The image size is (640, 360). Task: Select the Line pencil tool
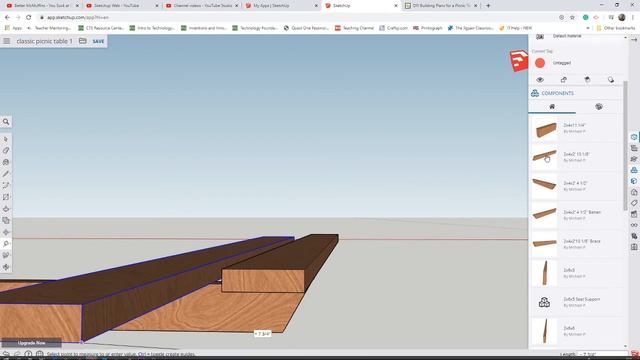[x=6, y=174]
